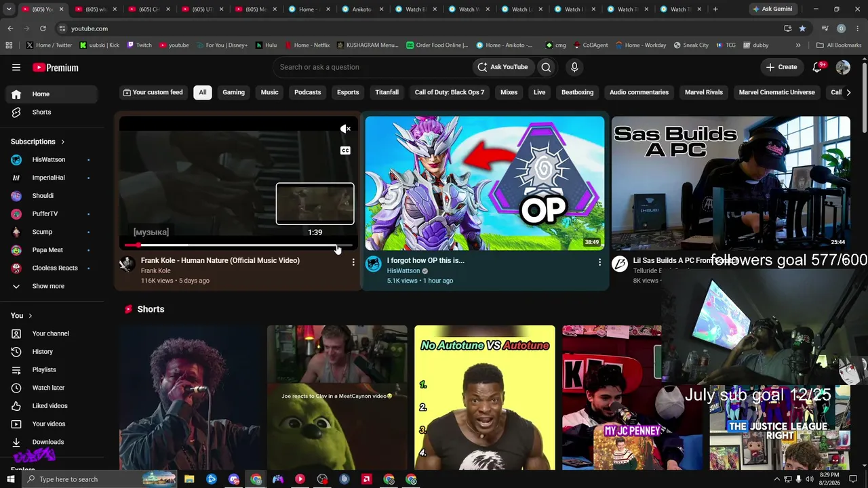868x488 pixels.
Task: Click the YouTube Premium logo
Action: coord(56,68)
